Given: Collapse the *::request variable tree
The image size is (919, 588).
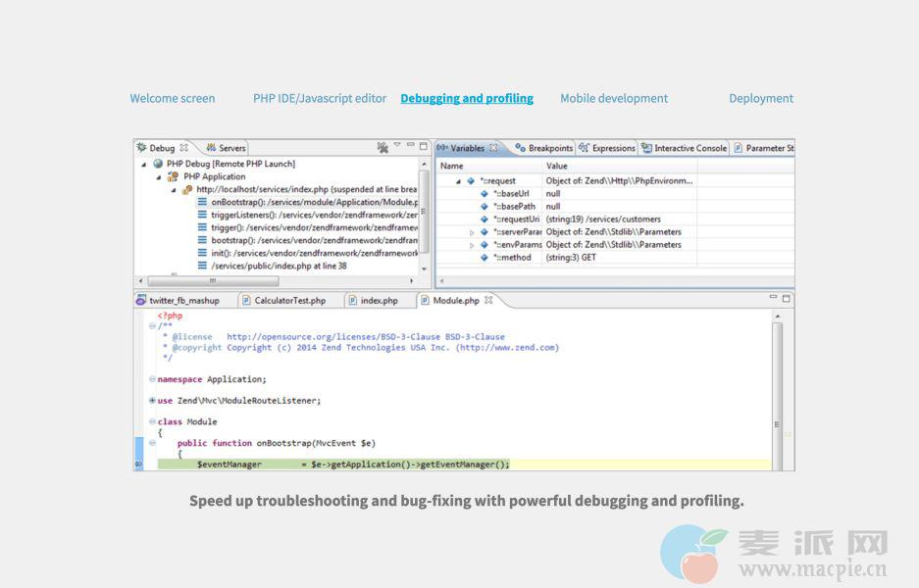Looking at the screenshot, I should 458,181.
